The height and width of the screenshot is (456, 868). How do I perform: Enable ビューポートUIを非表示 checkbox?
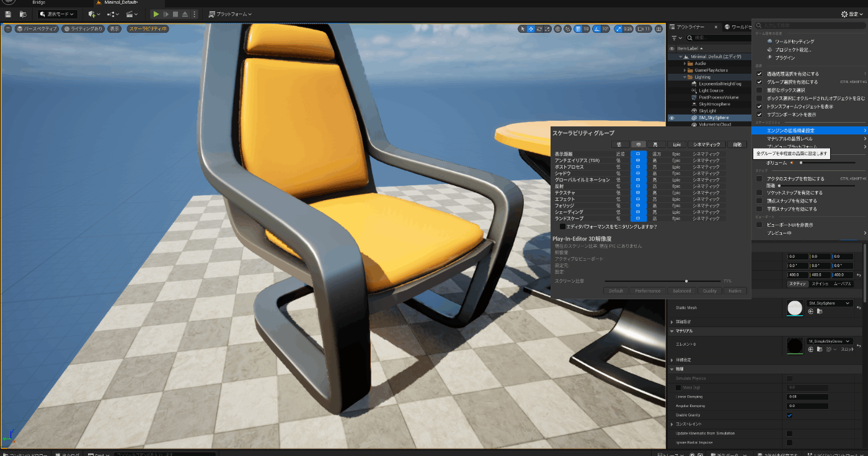click(759, 225)
